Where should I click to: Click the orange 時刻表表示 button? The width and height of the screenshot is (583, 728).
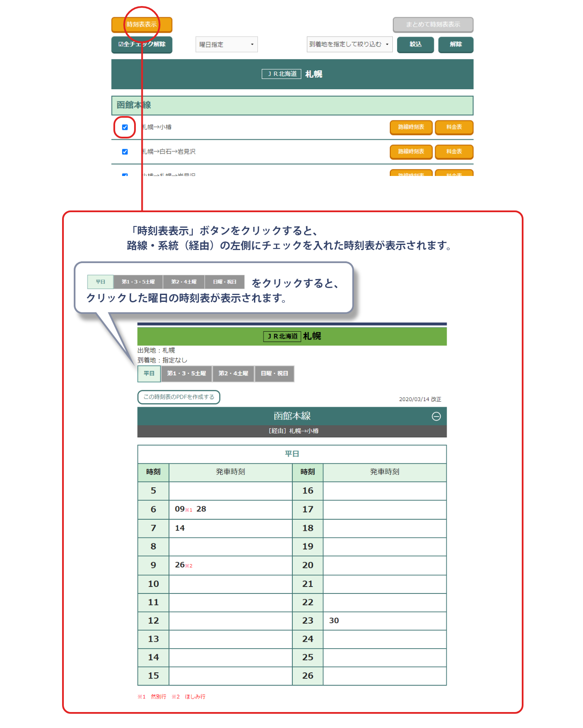142,25
